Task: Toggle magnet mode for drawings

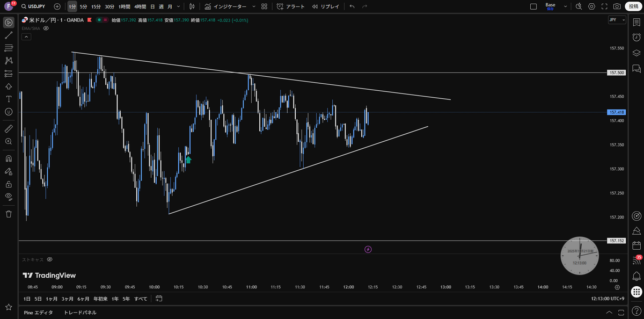Action: pos(9,158)
